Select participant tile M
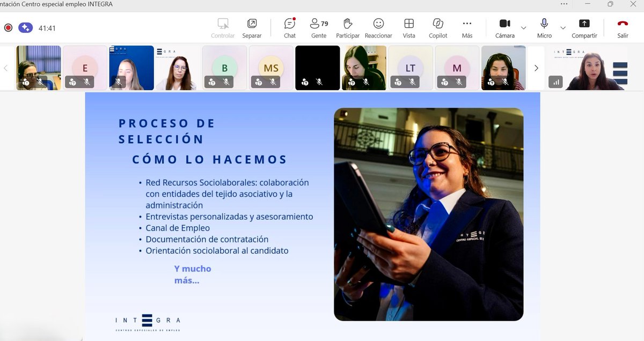Image resolution: width=644 pixels, height=341 pixels. [457, 68]
